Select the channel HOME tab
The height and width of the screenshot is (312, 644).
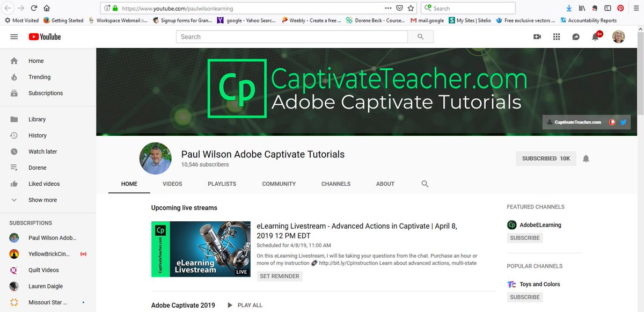(129, 184)
